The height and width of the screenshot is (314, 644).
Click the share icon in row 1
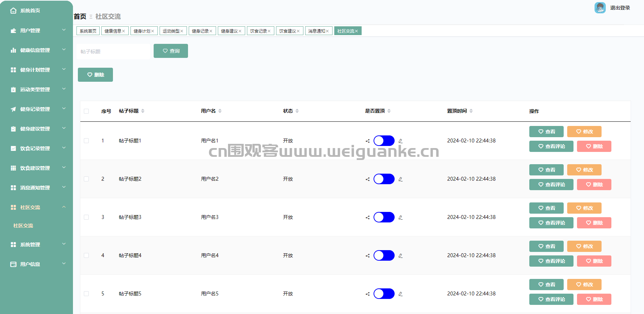tap(368, 141)
